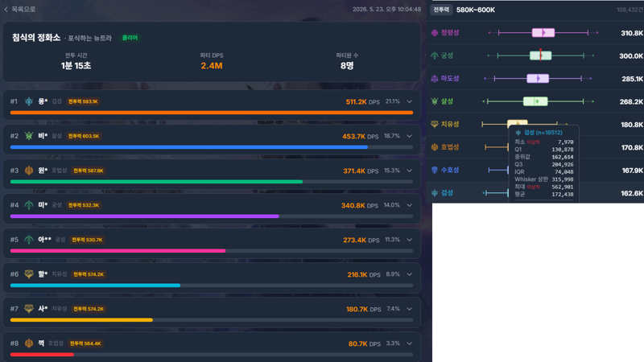This screenshot has width=644, height=362.
Task: Click the 310.8K value in the 정령성 row
Action: pyautogui.click(x=632, y=33)
